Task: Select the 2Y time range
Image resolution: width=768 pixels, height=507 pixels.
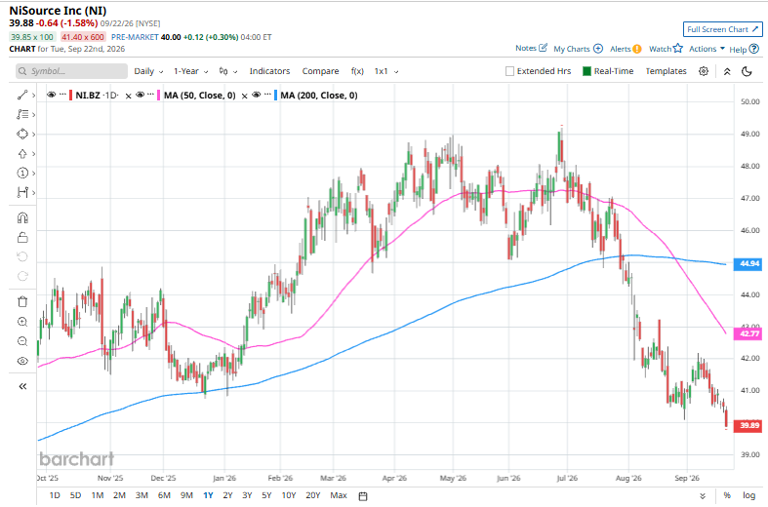Action: pyautogui.click(x=228, y=495)
